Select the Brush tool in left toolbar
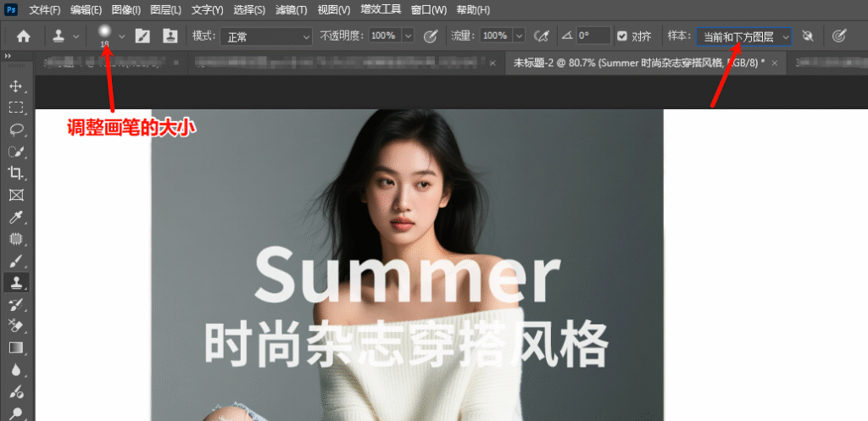The image size is (868, 421). click(16, 261)
